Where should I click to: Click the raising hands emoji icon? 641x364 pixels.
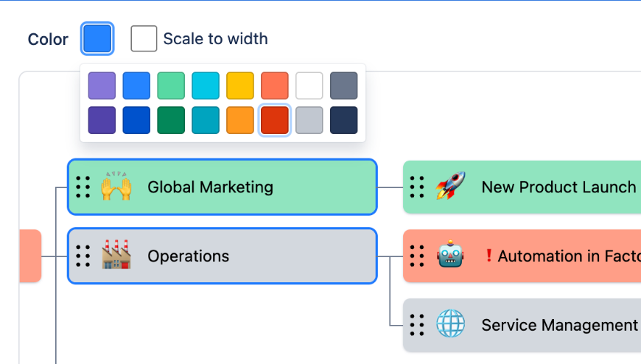point(116,187)
